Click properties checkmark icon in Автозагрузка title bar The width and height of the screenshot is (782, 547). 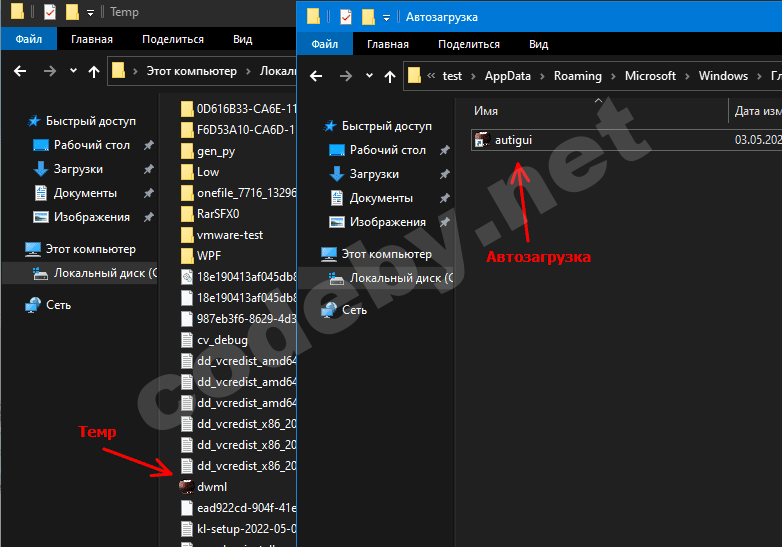(x=345, y=16)
